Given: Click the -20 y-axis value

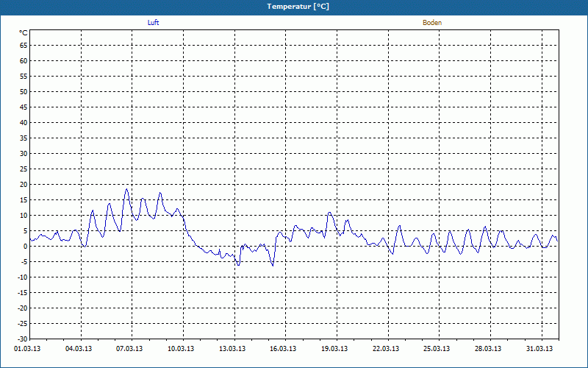Looking at the screenshot, I should pyautogui.click(x=23, y=308).
